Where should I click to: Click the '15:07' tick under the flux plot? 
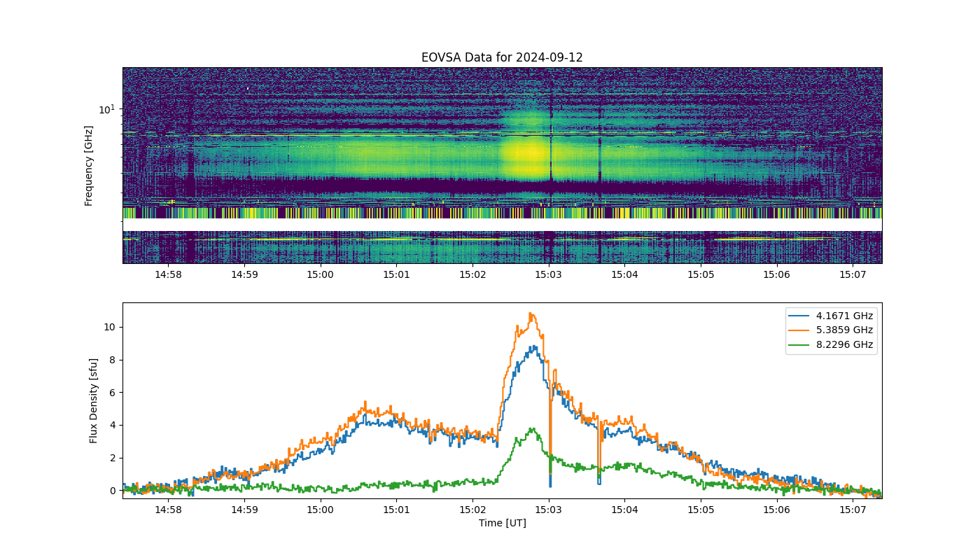tap(853, 510)
